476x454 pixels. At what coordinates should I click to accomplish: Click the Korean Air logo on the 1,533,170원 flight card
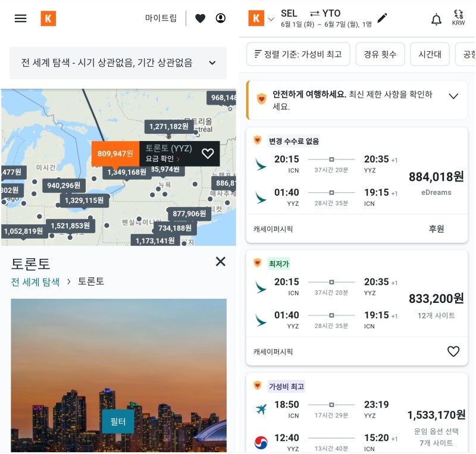click(x=260, y=440)
